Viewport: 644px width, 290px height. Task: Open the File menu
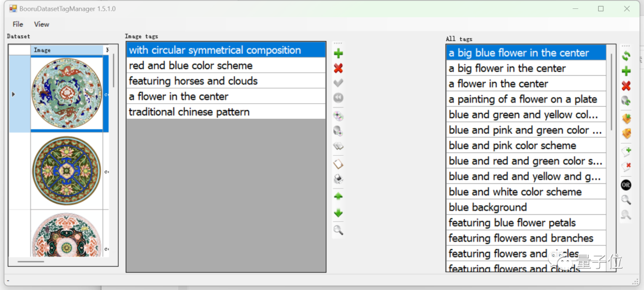(x=18, y=24)
